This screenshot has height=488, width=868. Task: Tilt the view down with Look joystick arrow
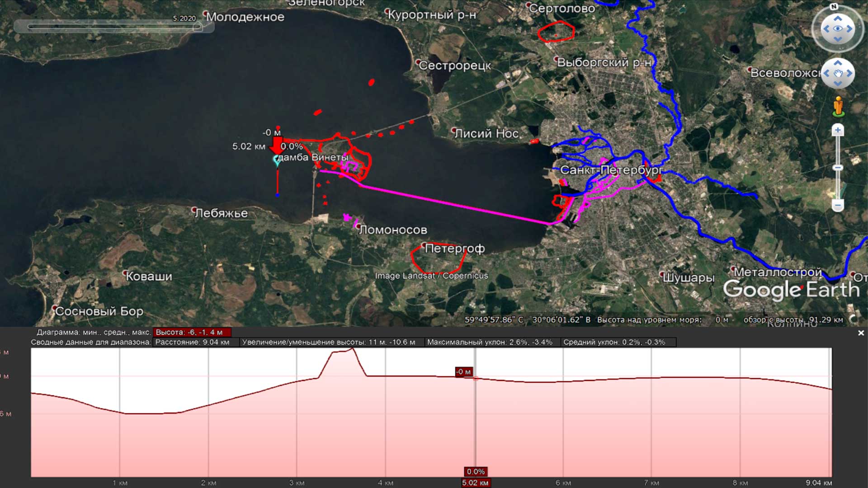click(x=838, y=39)
